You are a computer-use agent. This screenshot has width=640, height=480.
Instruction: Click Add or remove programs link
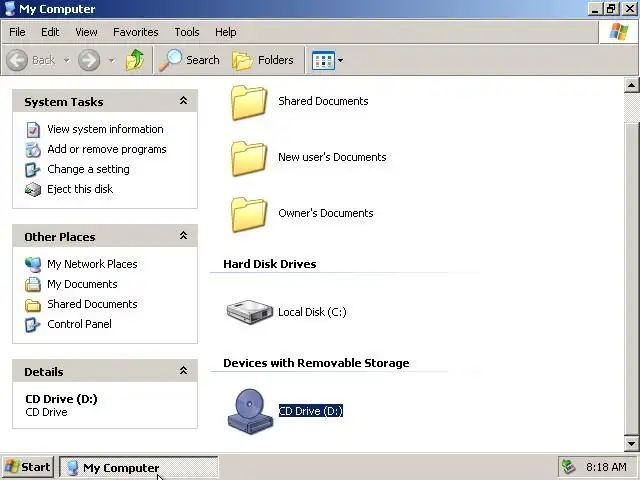107,149
